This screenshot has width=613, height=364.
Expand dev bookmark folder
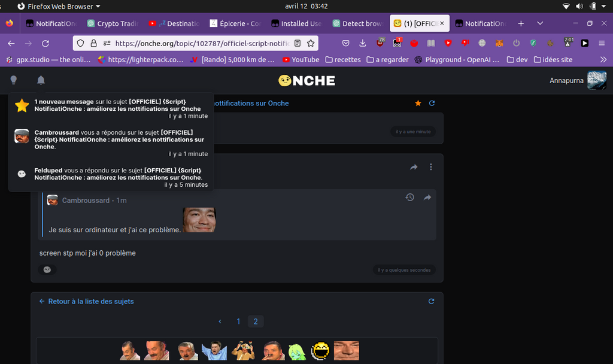point(517,59)
